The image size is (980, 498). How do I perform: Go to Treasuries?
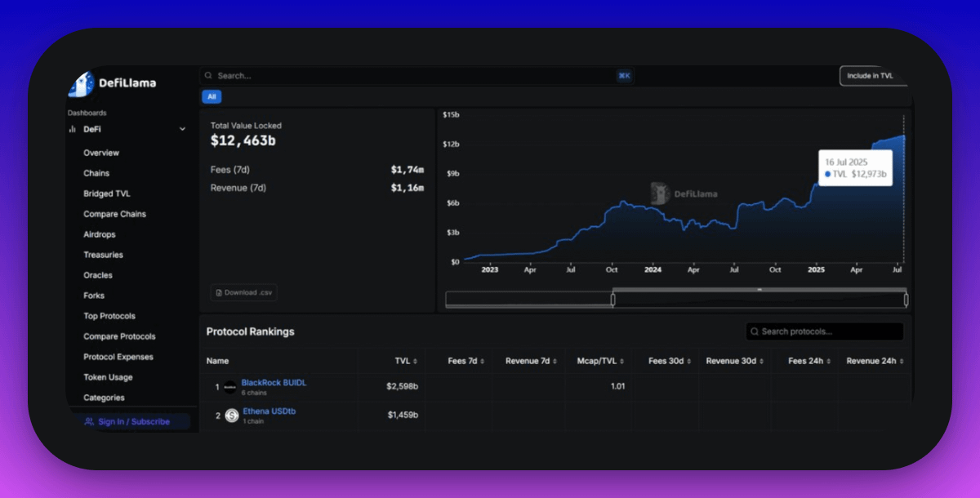point(103,255)
